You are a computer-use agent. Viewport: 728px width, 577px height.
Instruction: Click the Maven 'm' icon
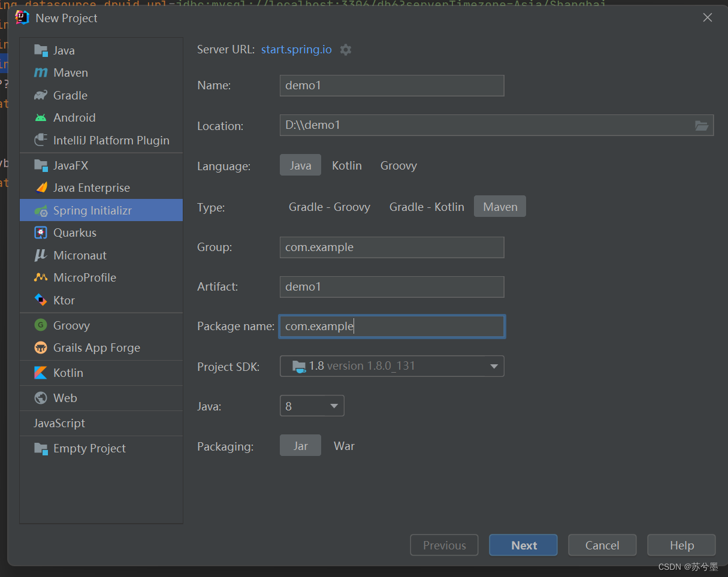pyautogui.click(x=41, y=72)
